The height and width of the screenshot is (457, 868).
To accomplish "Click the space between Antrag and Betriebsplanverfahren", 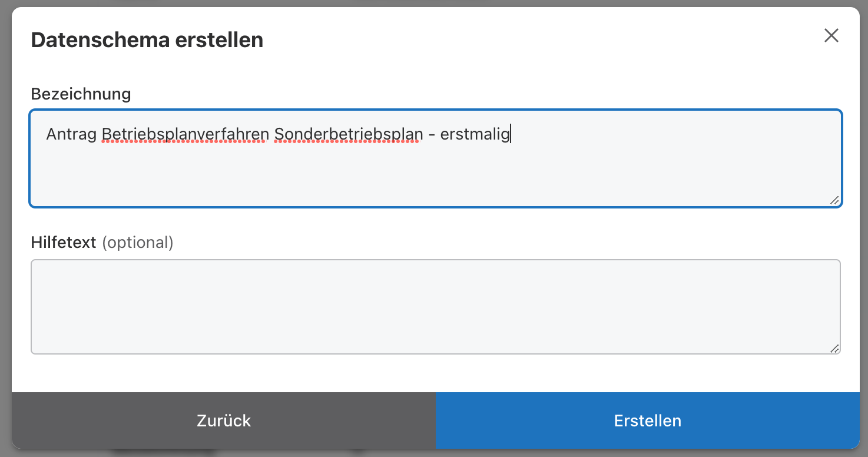I will [x=99, y=134].
